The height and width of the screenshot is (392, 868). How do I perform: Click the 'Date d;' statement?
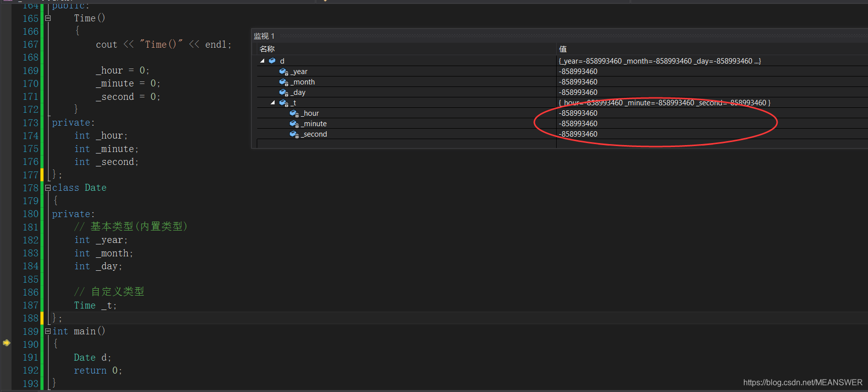(x=92, y=358)
